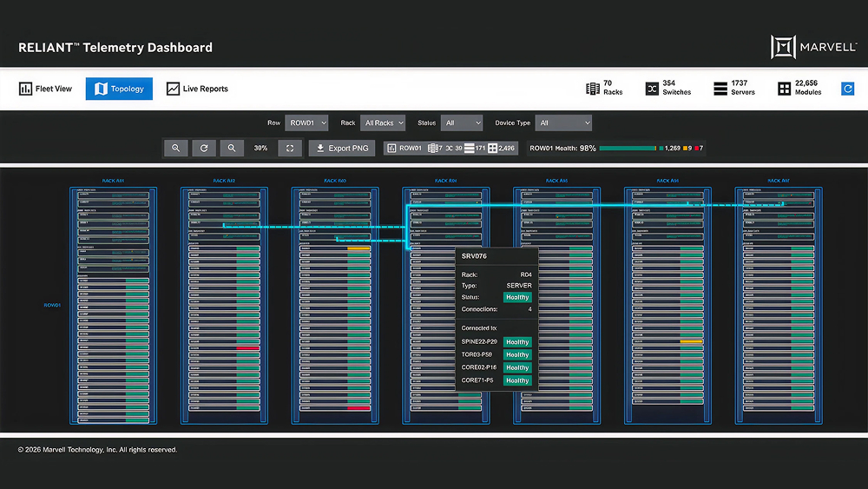Select the Topology tab
The width and height of the screenshot is (868, 489).
pyautogui.click(x=119, y=89)
